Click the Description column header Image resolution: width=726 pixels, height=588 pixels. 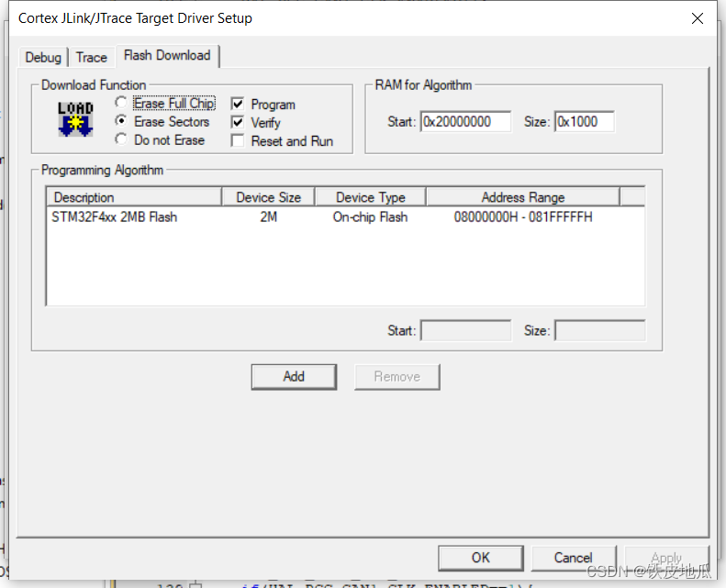pos(134,197)
